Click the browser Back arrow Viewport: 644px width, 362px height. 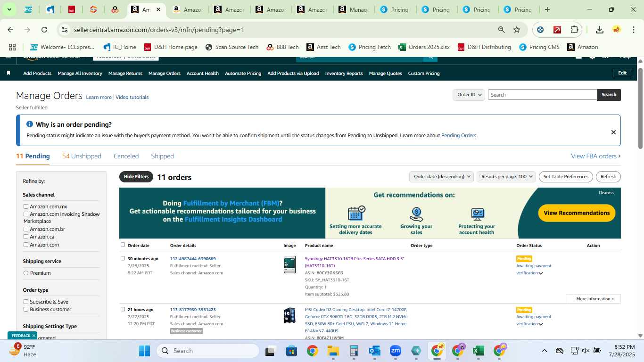10,30
